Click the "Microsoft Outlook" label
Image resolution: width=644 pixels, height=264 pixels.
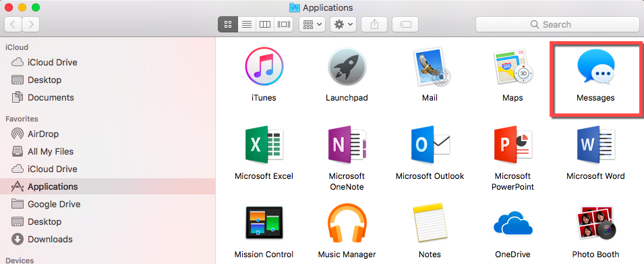pos(430,176)
